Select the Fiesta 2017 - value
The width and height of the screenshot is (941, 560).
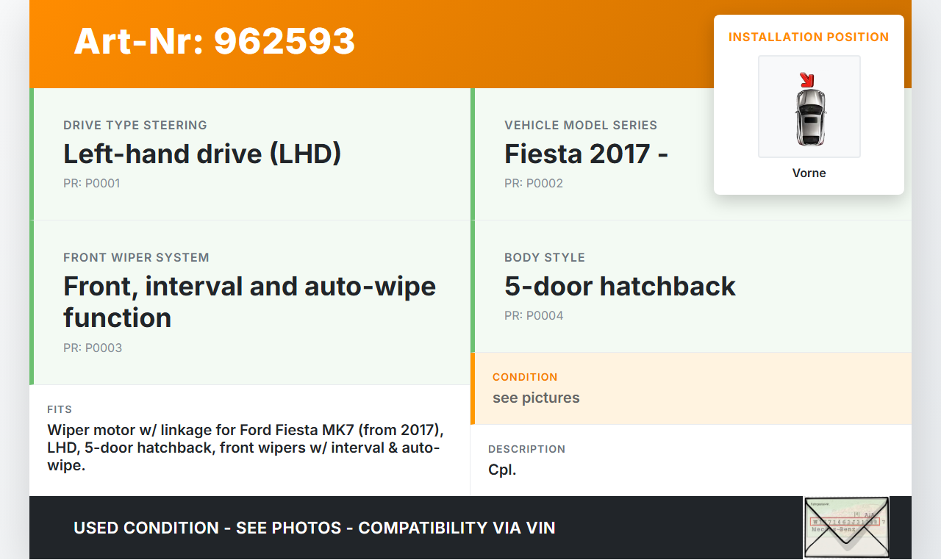[x=586, y=154]
